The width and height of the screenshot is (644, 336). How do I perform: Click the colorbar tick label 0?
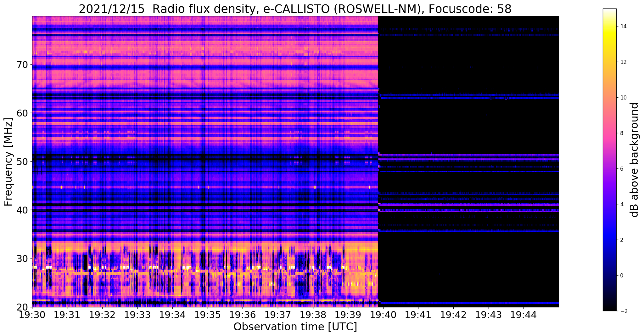pos(621,276)
